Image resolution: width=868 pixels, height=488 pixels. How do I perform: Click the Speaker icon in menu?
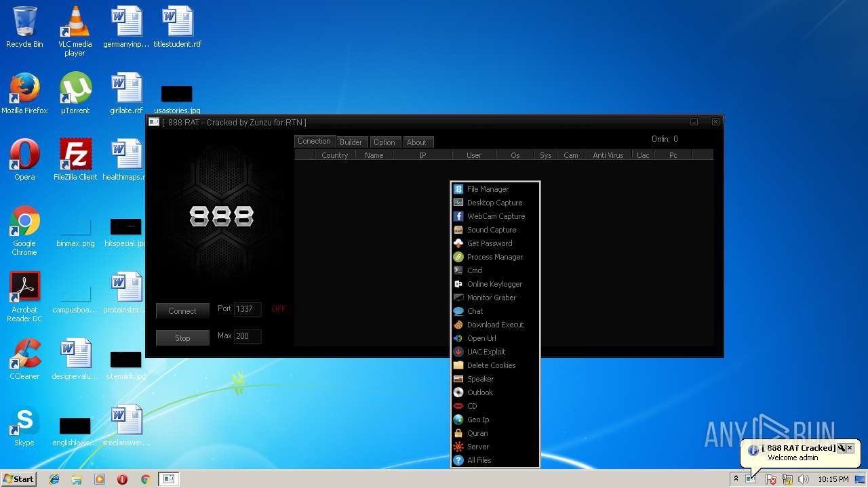click(458, 379)
